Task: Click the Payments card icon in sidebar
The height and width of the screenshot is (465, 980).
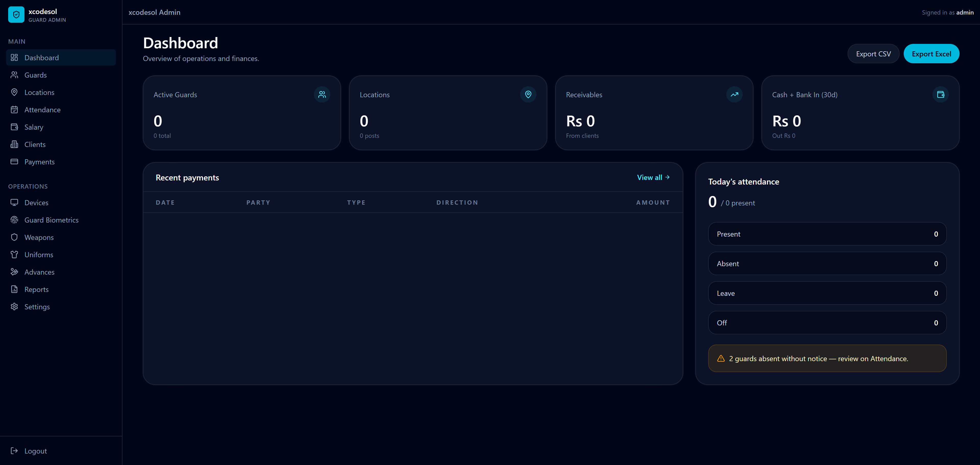Action: tap(15, 162)
